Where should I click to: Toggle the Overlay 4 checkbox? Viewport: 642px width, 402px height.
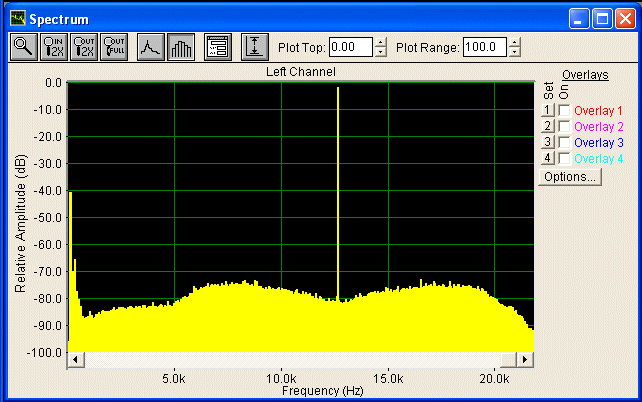(565, 158)
